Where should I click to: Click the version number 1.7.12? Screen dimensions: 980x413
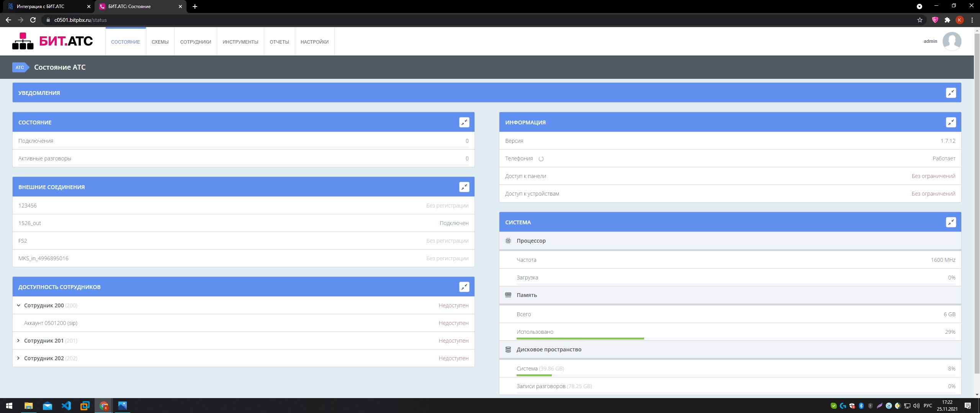click(948, 141)
